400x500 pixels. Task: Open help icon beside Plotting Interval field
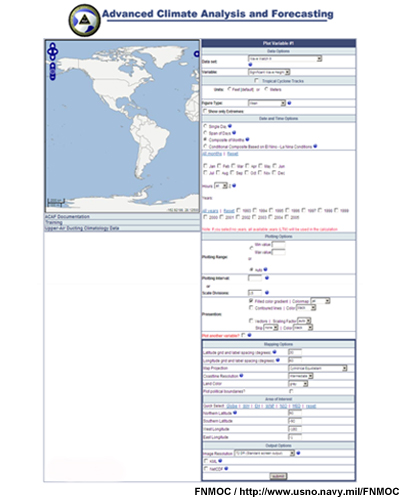[267, 278]
